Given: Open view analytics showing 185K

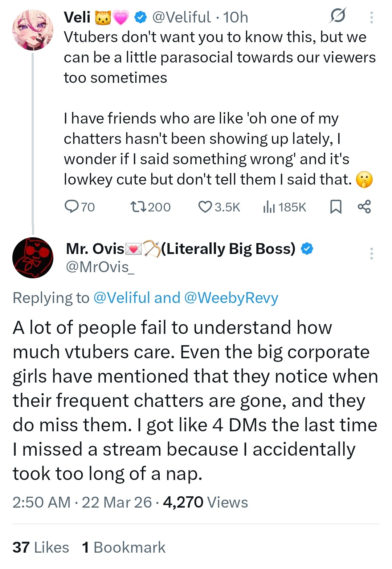Looking at the screenshot, I should (x=269, y=207).
